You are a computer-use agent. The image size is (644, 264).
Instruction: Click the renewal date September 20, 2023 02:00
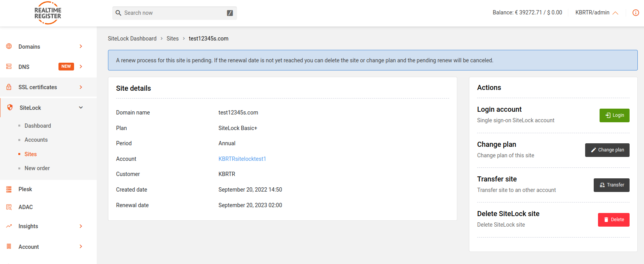(x=250, y=205)
